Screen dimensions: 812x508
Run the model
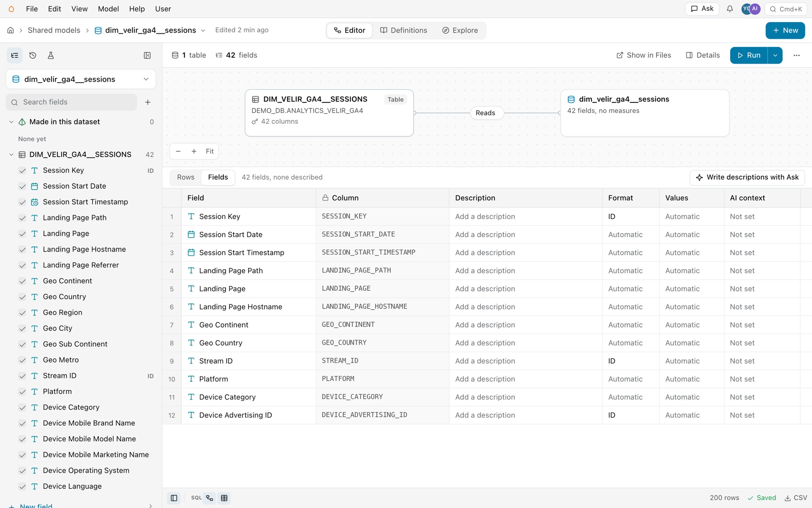[749, 55]
